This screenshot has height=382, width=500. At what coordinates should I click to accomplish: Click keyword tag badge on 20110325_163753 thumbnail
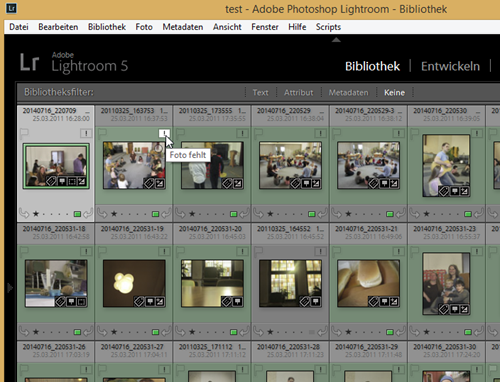(149, 183)
